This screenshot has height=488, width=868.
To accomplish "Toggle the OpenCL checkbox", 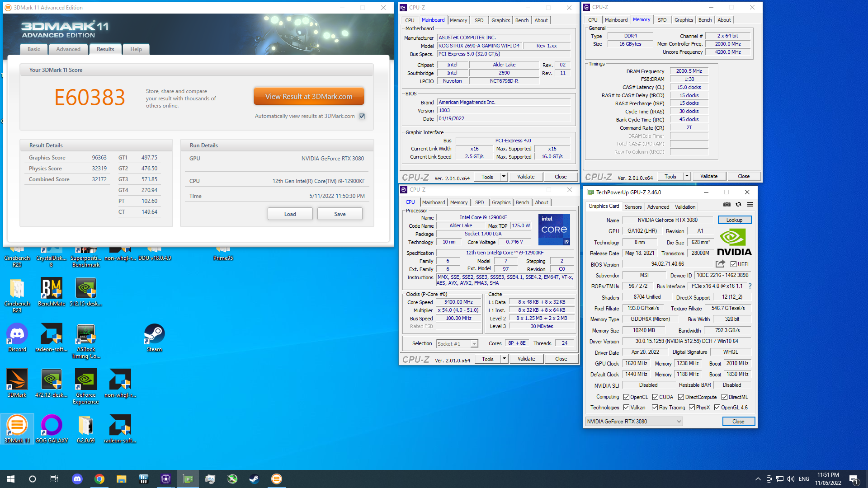I will click(x=626, y=397).
